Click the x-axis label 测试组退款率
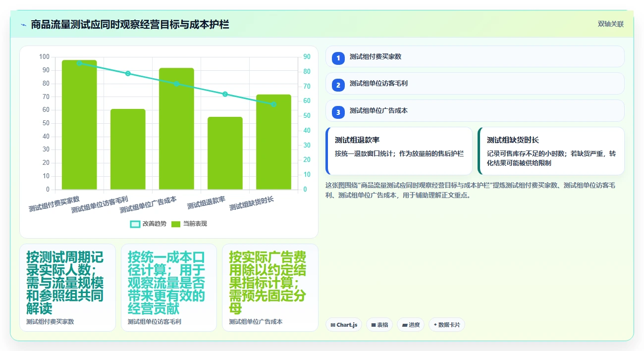The image size is (644, 351). (x=206, y=202)
